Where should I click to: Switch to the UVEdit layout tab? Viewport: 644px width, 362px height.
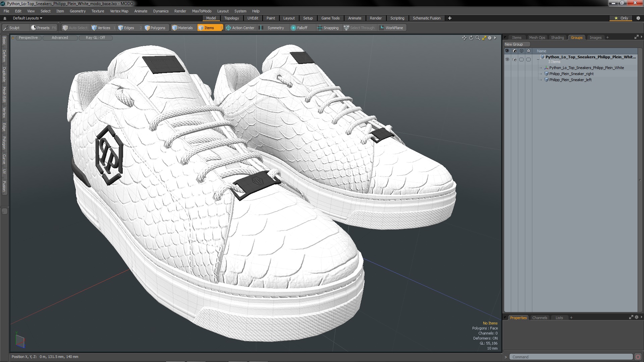point(253,18)
